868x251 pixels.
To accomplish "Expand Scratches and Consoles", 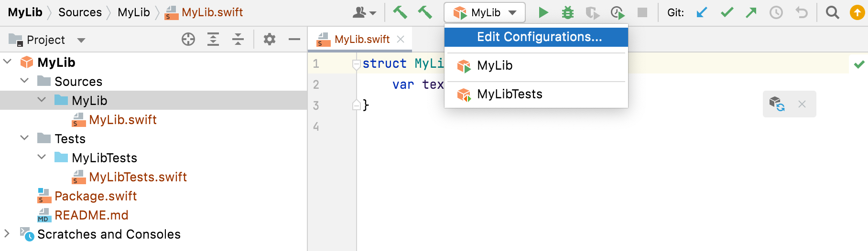I will (7, 234).
